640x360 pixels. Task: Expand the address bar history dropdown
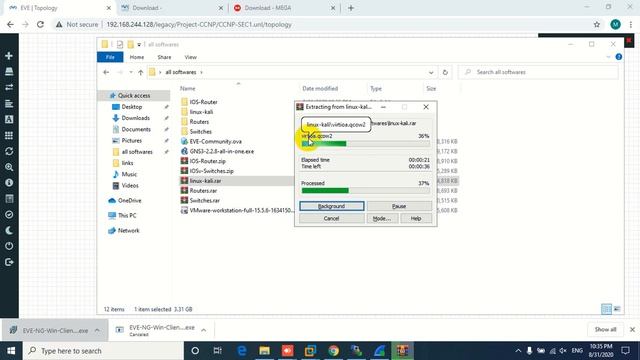point(431,72)
